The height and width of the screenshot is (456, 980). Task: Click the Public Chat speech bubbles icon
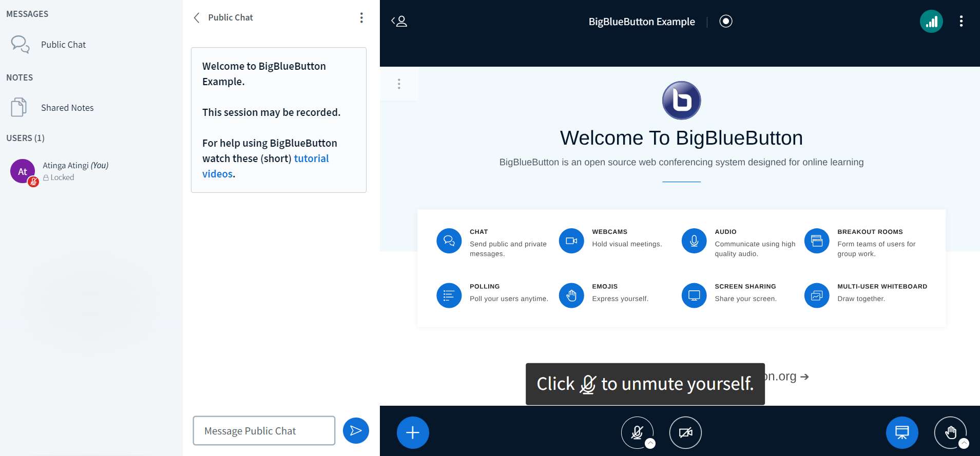tap(20, 45)
